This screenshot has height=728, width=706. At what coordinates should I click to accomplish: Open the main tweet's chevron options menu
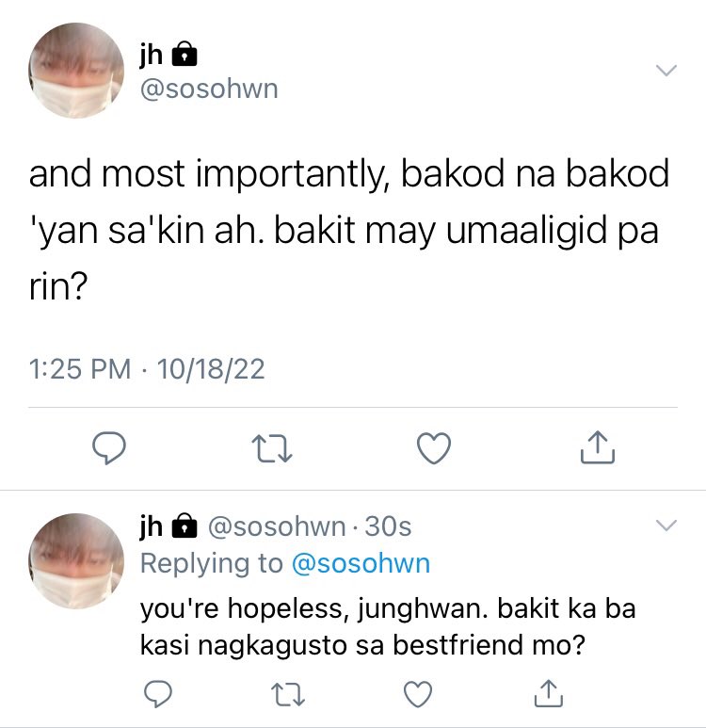666,71
